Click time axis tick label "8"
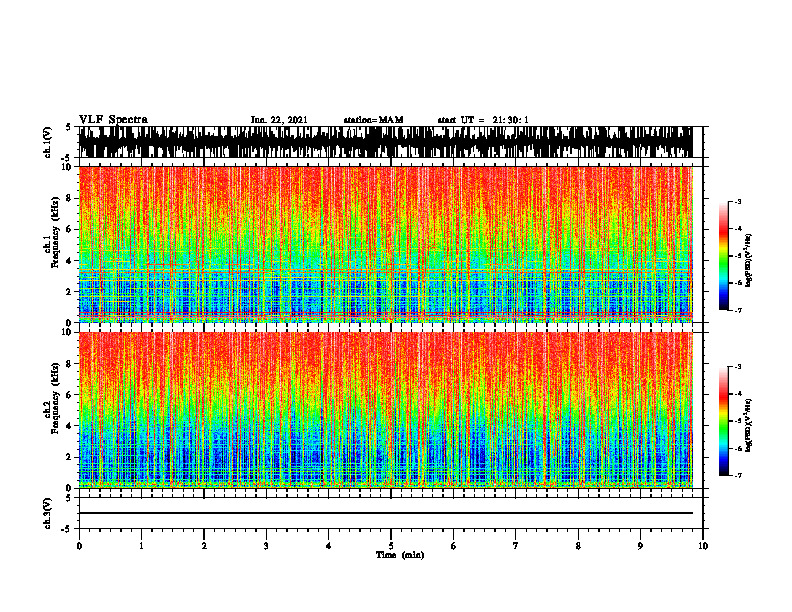The image size is (792, 612). (578, 546)
